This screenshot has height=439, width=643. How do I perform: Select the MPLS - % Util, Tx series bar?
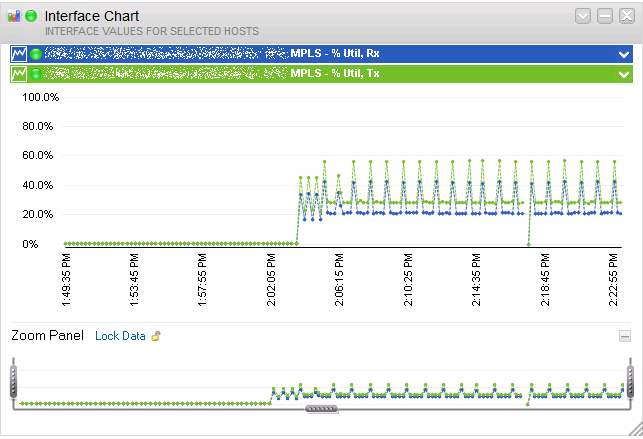click(322, 74)
